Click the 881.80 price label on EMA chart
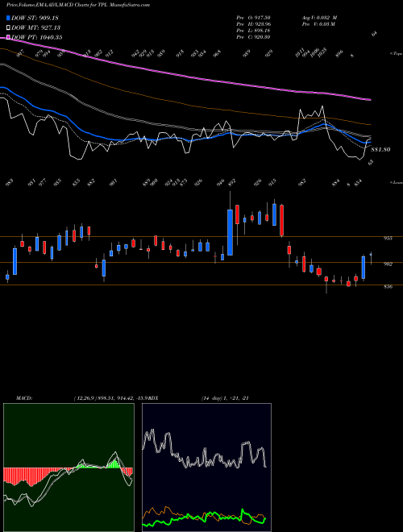Image resolution: width=403 pixels, height=532 pixels. 381,149
